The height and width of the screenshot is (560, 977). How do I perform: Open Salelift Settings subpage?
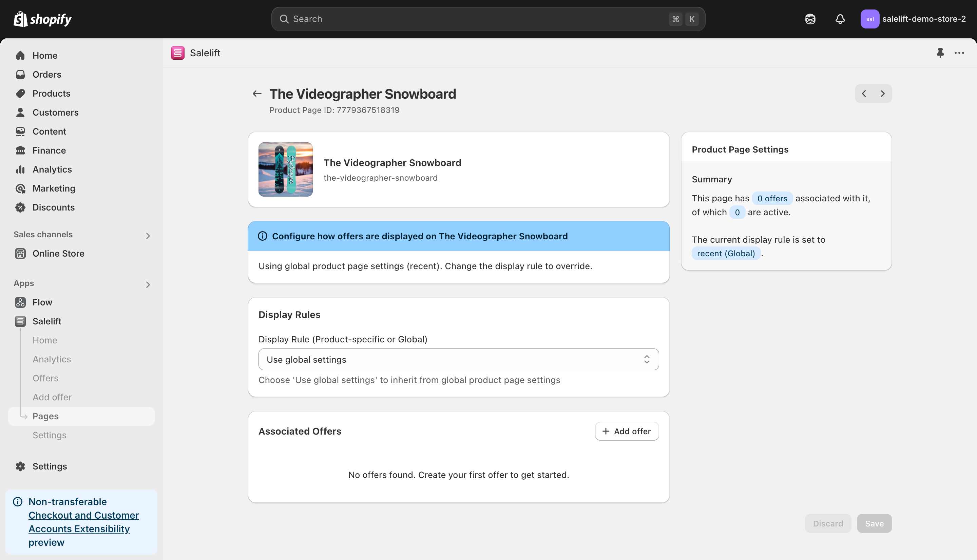pos(49,435)
